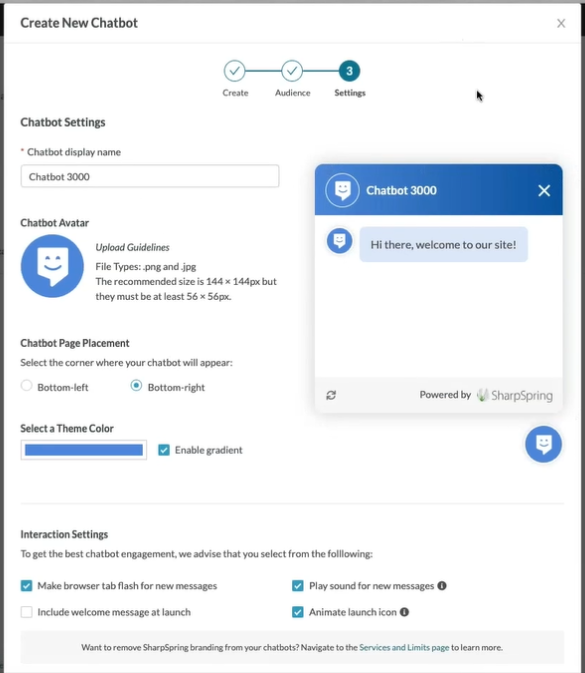Viewport: 585px width, 673px height.
Task: Click the round chatbot launcher icon
Action: coord(543,444)
